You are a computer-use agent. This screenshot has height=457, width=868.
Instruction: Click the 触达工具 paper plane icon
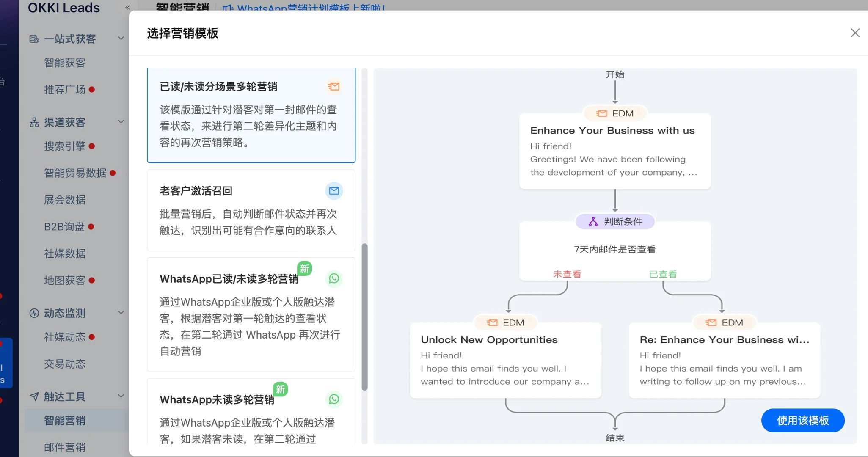34,396
